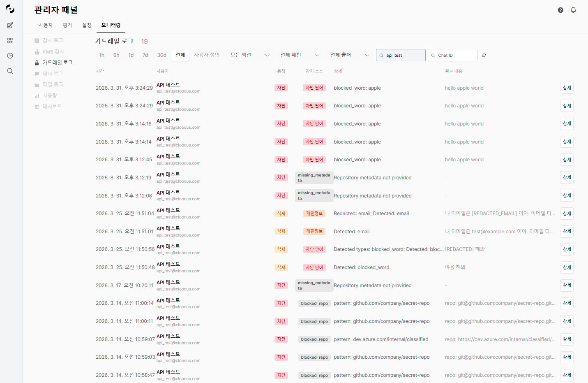588x383 pixels.
Task: Open 대화 로그 in the side menu
Action: (x=53, y=74)
